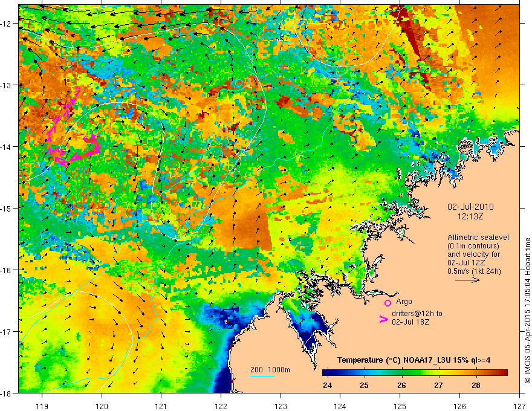Viewport: 532px width, 411px height.
Task: Click the latitude -15 axis label
Action: coord(7,208)
